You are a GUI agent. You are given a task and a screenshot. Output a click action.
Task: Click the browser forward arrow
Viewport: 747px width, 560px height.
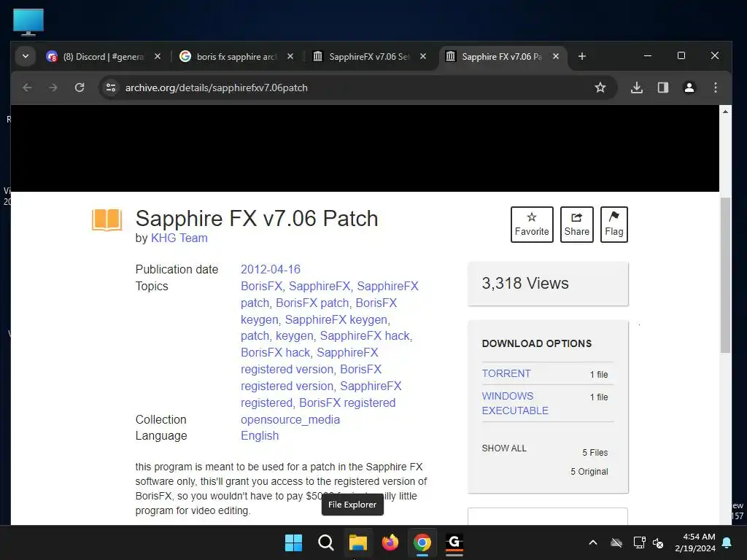click(53, 87)
